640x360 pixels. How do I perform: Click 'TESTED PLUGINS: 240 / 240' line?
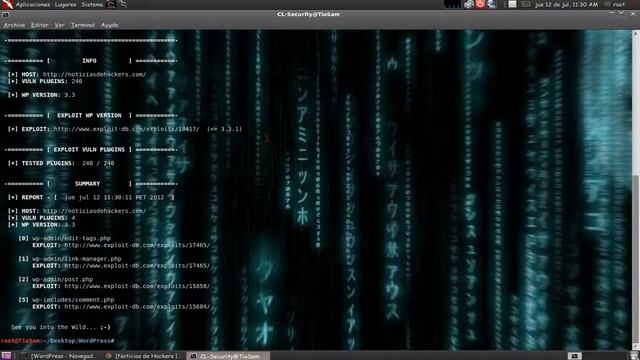[x=61, y=163]
